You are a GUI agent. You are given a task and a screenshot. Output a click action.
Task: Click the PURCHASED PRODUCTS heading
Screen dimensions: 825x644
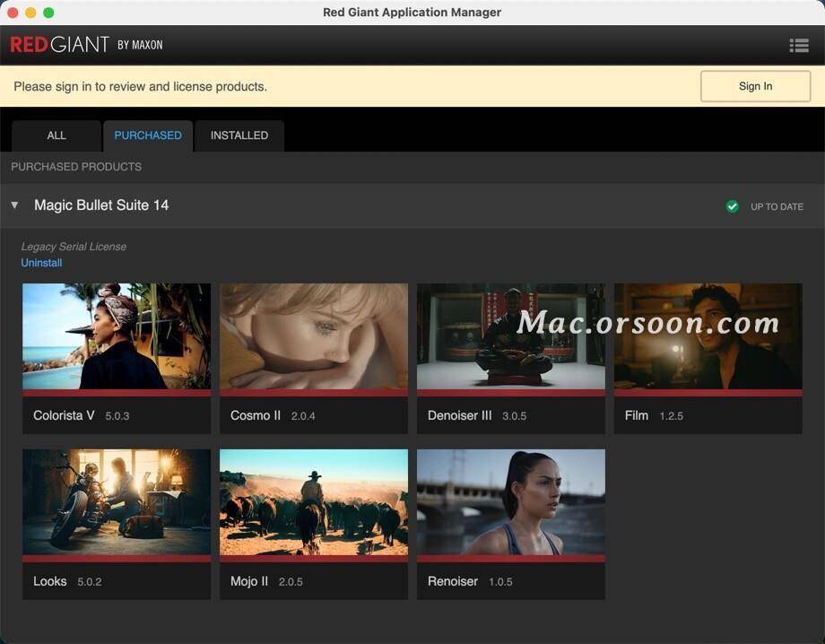(x=76, y=167)
